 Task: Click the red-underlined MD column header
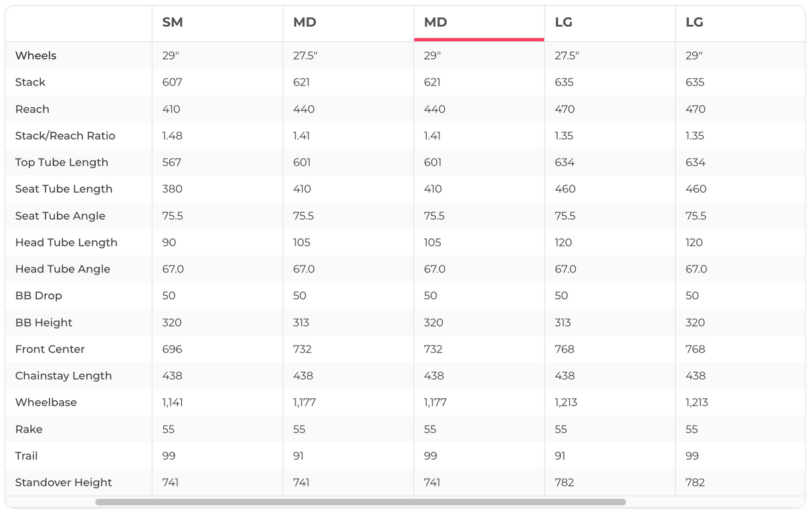435,23
